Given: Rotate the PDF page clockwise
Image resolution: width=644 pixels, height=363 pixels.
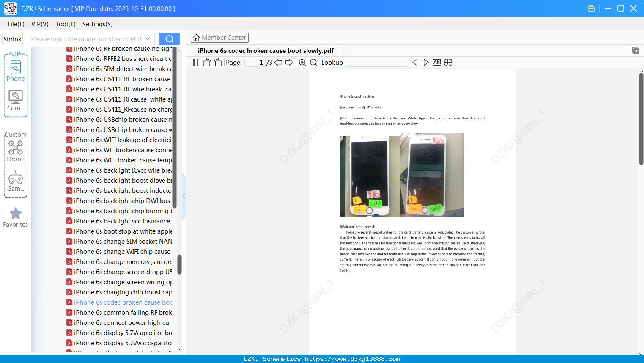Looking at the screenshot, I should pos(218,63).
